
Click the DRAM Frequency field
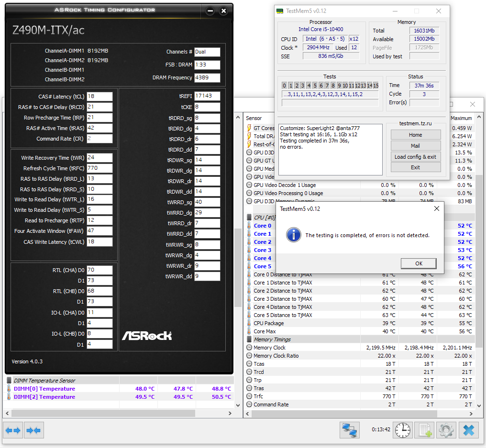click(207, 77)
